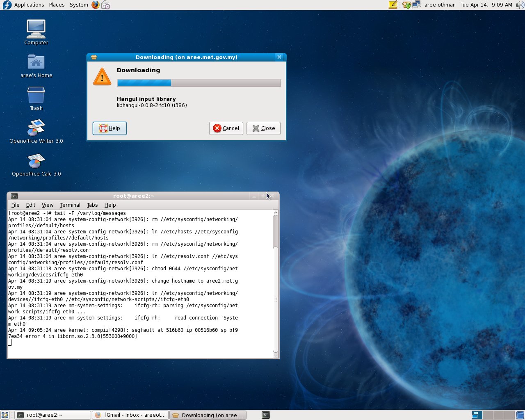Open the Trash desktop icon
Screen dimensions: 525x420
(x=36, y=95)
